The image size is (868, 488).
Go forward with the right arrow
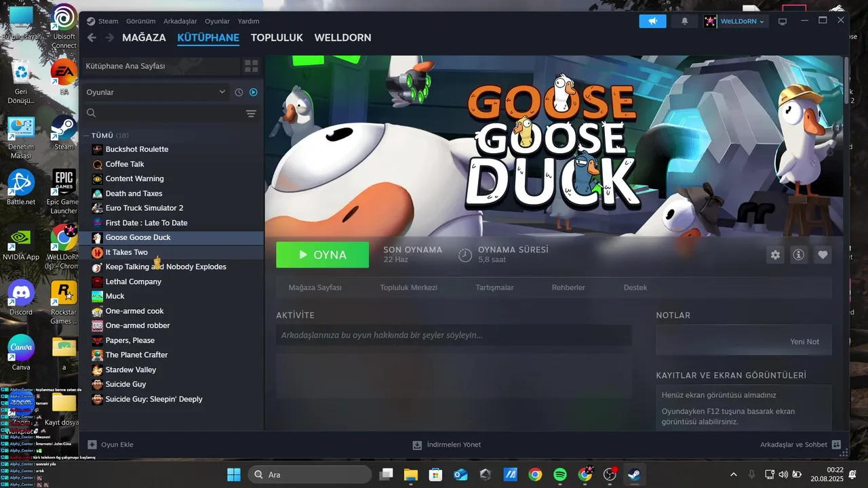click(x=110, y=38)
